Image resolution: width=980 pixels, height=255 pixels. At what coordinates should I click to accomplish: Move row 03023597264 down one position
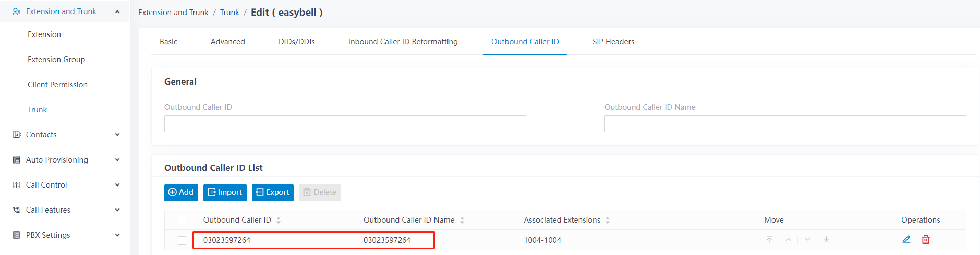click(807, 239)
